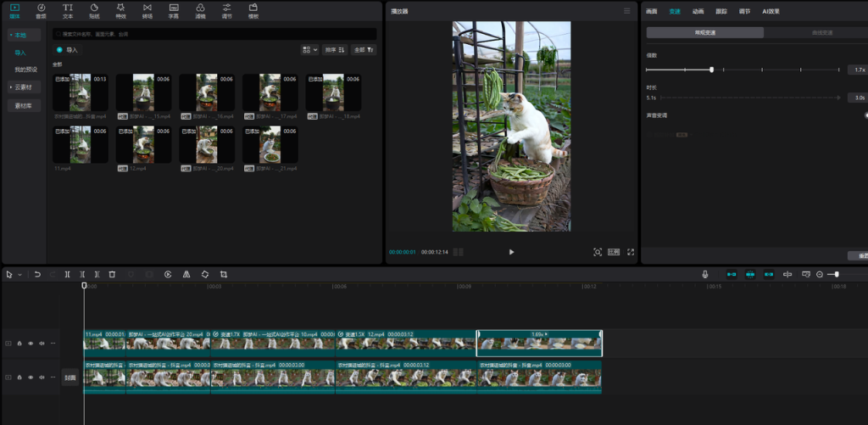Hide the top video track with eye icon
The image size is (868, 425).
coord(31,344)
